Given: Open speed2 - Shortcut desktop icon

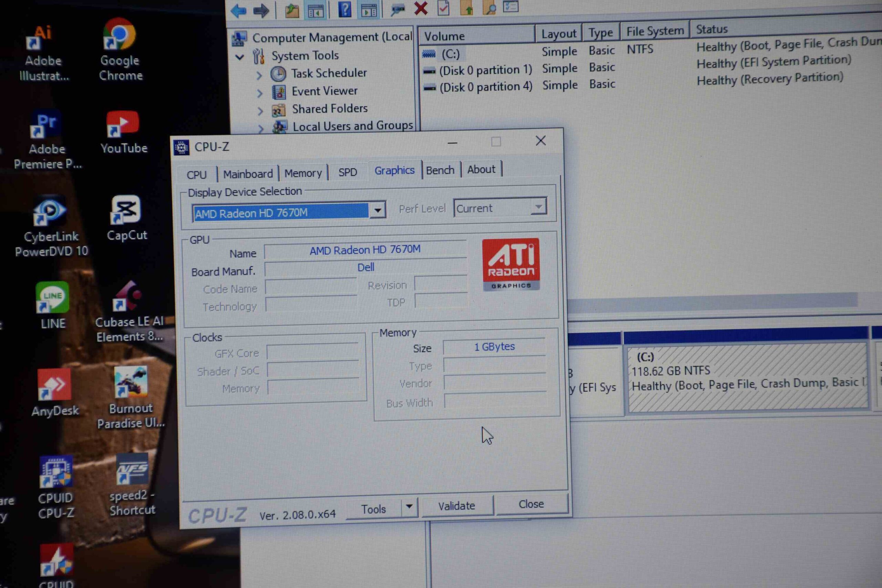Looking at the screenshot, I should [132, 485].
